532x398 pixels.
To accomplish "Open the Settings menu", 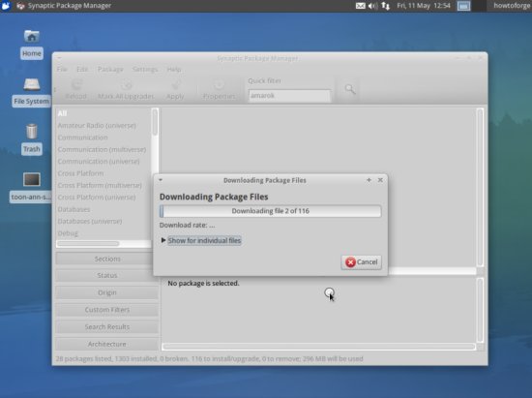I will tap(145, 70).
